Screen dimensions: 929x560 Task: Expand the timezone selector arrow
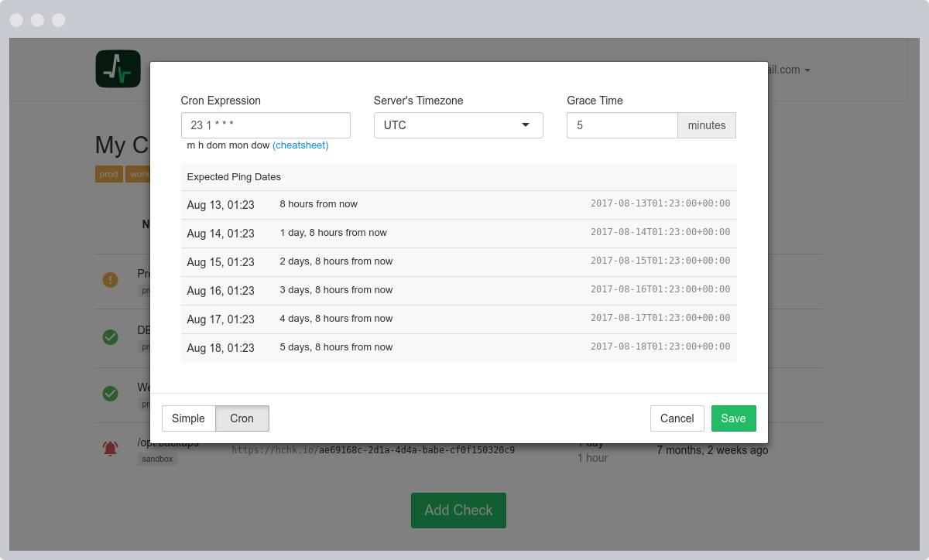tap(526, 125)
